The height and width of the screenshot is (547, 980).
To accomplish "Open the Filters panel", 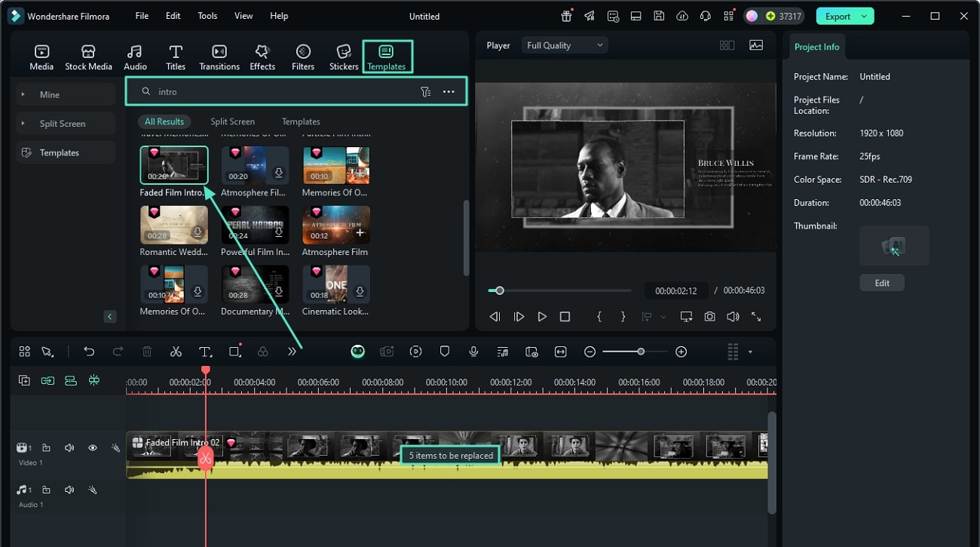I will 303,57.
